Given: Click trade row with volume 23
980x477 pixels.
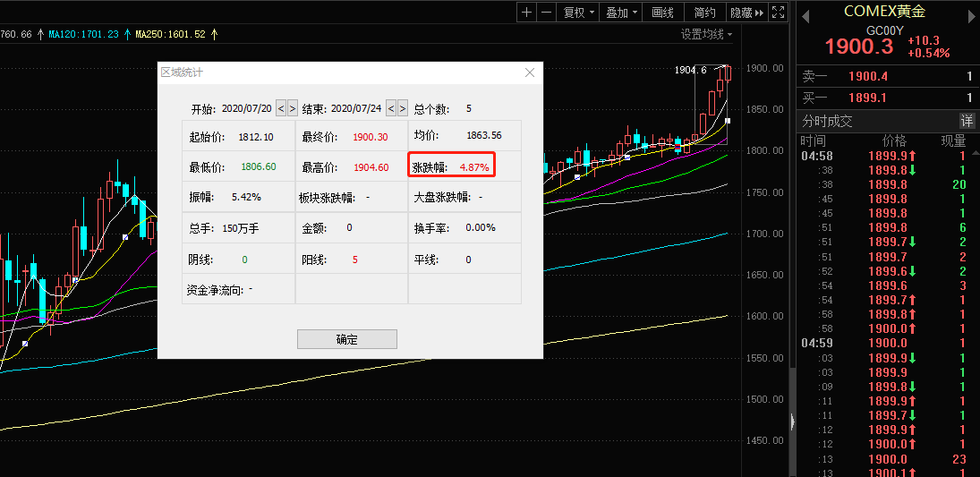Looking at the screenshot, I should pos(886,458).
